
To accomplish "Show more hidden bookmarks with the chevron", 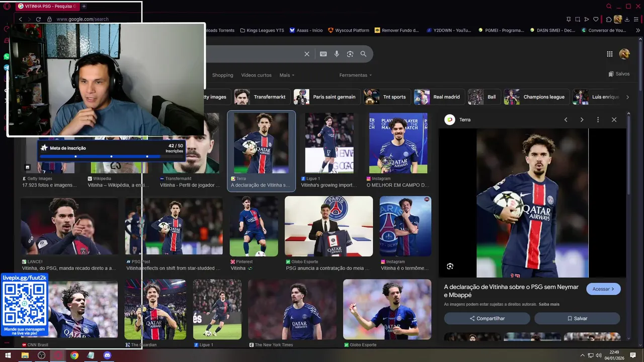I will pyautogui.click(x=638, y=30).
